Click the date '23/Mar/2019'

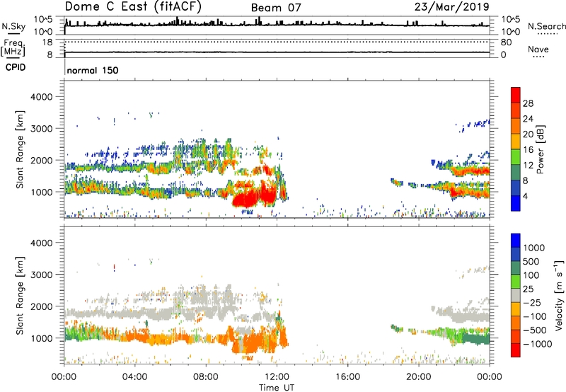pos(451,7)
